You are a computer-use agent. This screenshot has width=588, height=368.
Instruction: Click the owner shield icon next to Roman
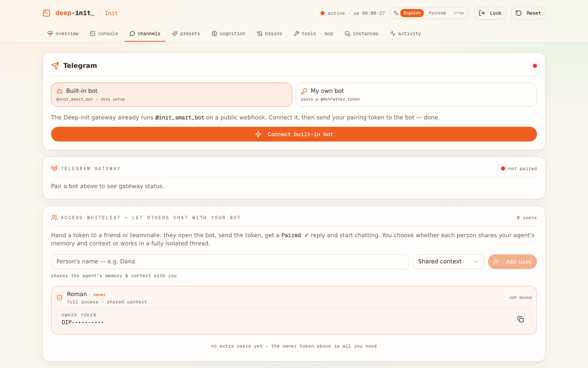pos(60,298)
